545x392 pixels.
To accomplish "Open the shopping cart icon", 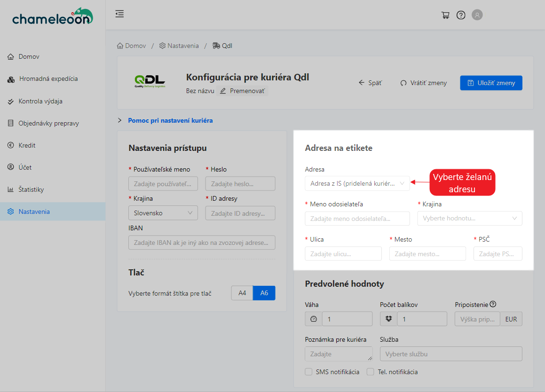I will pyautogui.click(x=445, y=15).
